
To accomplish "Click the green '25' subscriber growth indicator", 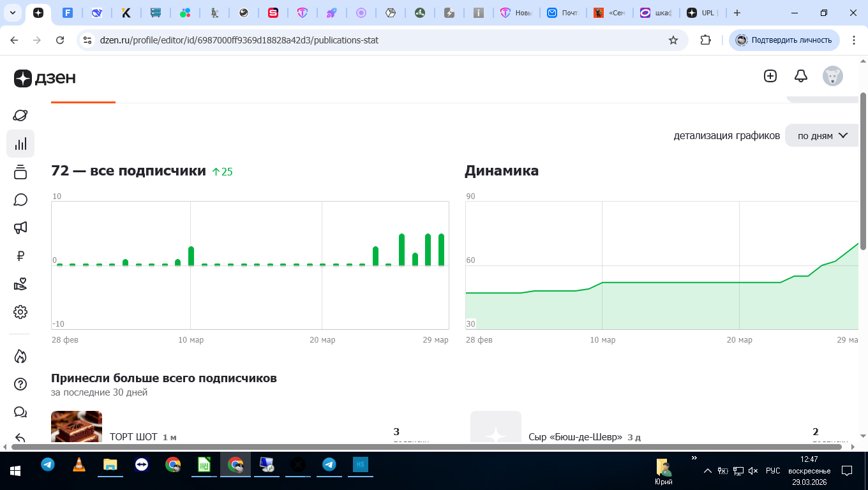I will (222, 172).
